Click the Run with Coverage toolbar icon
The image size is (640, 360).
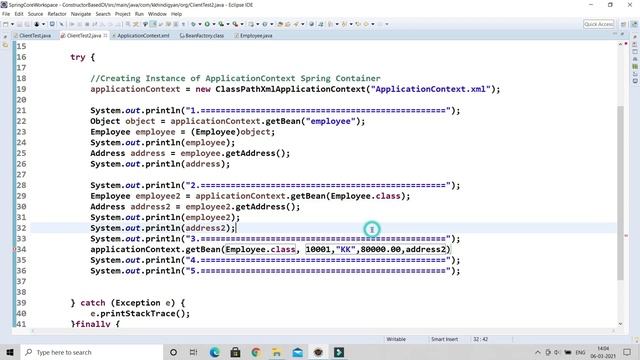(221, 24)
